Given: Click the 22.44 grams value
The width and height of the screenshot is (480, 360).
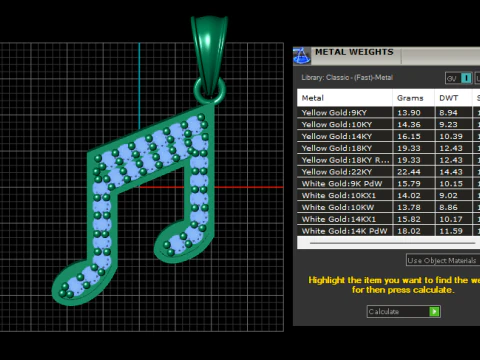Looking at the screenshot, I should 409,172.
